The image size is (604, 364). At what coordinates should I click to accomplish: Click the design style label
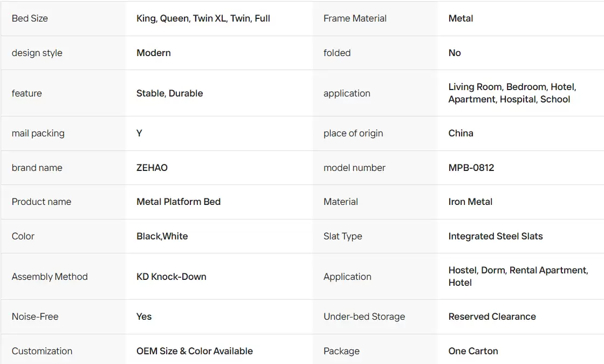[x=37, y=53]
